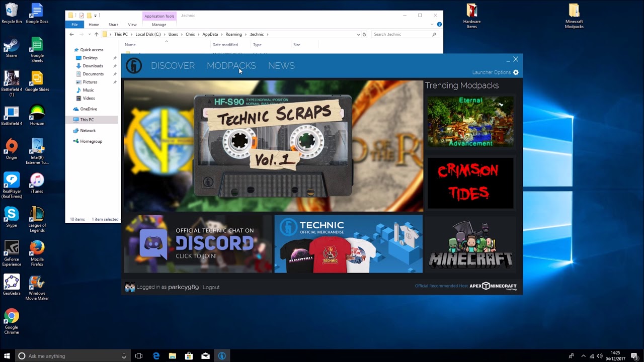This screenshot has width=644, height=362.
Task: Click Apex Minecraft Hosting logo link
Action: point(493,286)
